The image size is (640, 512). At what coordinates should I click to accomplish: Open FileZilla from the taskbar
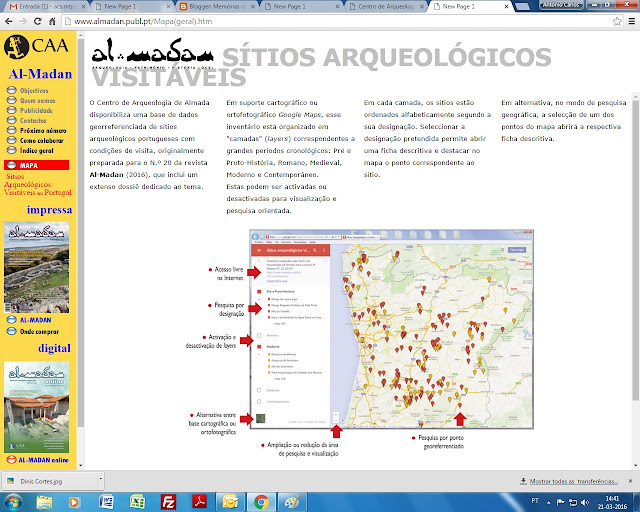coord(168,502)
